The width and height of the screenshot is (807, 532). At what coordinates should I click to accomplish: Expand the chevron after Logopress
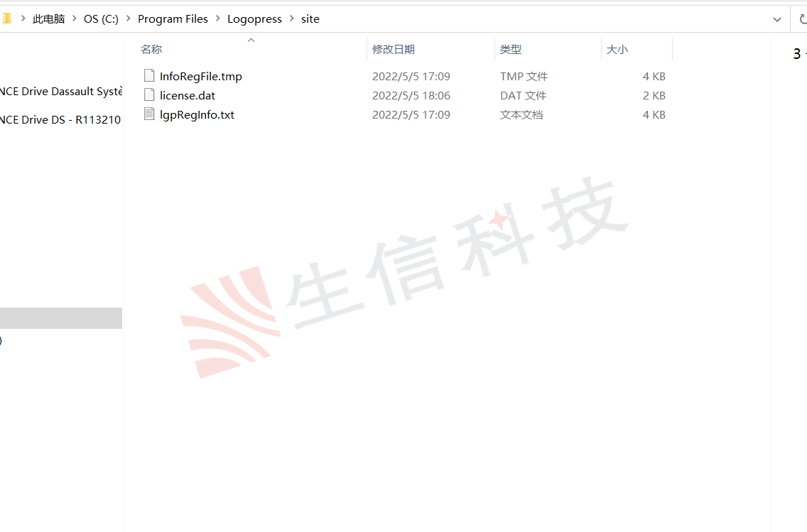pyautogui.click(x=292, y=18)
